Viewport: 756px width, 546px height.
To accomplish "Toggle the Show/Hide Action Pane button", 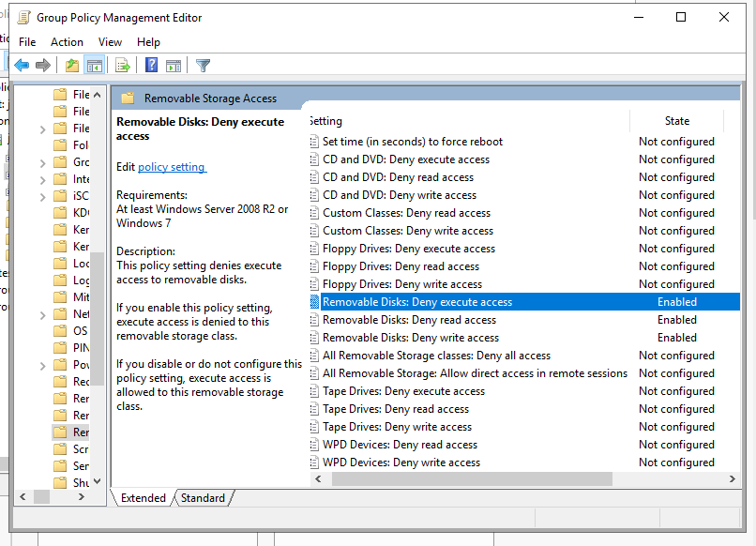I will pos(174,65).
